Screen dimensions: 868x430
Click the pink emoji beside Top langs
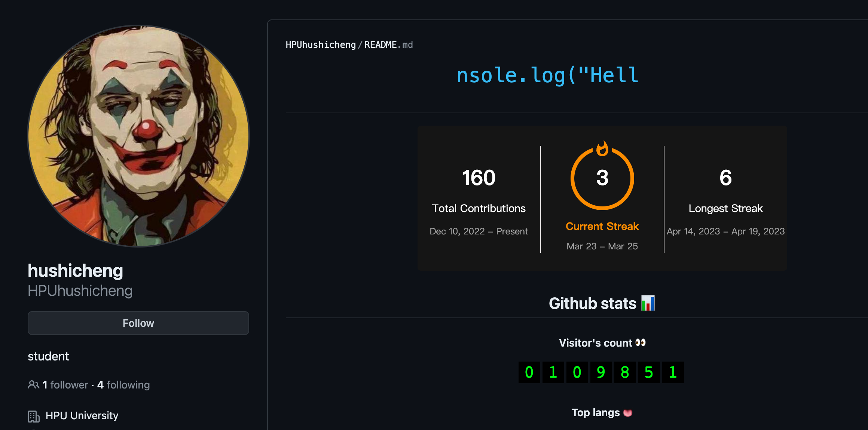tap(628, 413)
